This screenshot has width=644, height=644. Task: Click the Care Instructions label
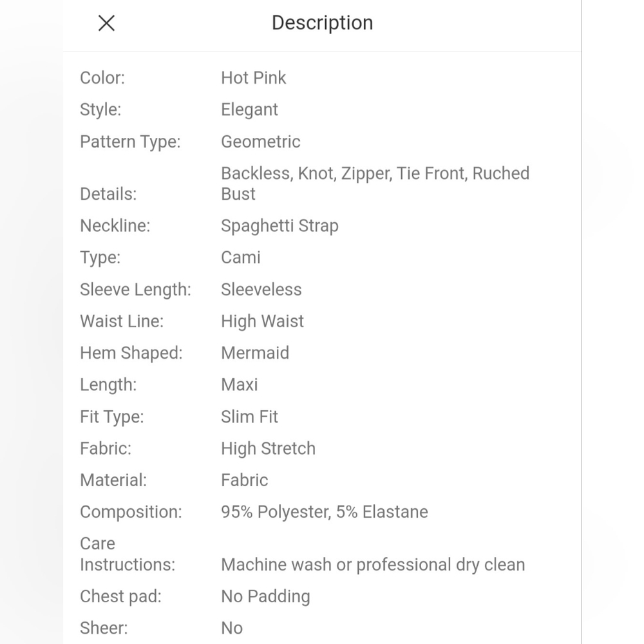(128, 554)
